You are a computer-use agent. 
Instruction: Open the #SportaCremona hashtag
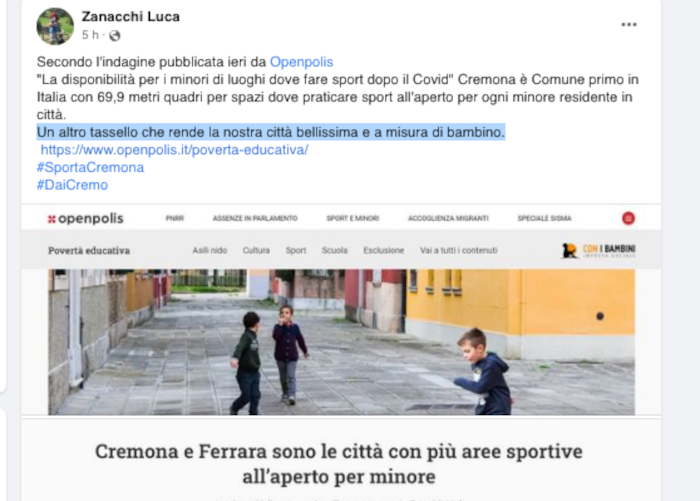(x=90, y=167)
